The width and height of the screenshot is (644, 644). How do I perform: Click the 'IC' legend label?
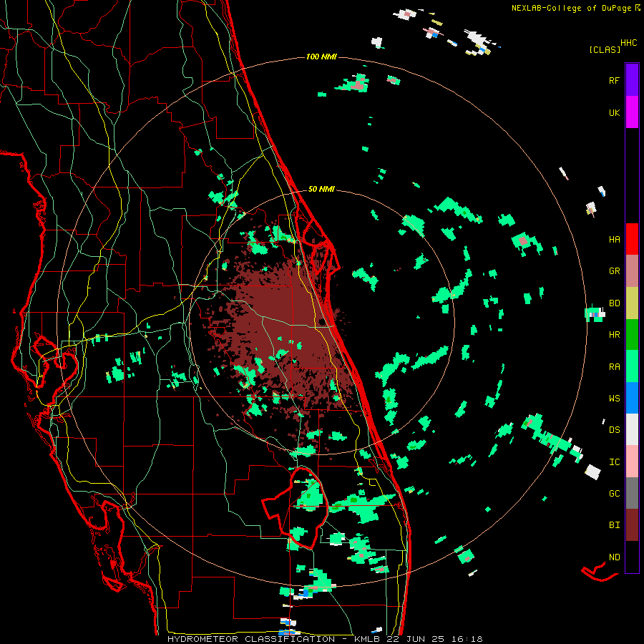(x=614, y=462)
